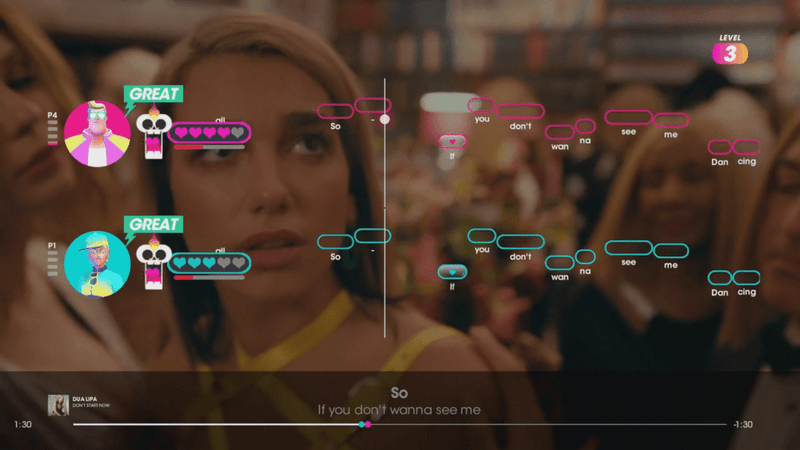Click P4's pink hearts meter
800x450 pixels.
(209, 132)
